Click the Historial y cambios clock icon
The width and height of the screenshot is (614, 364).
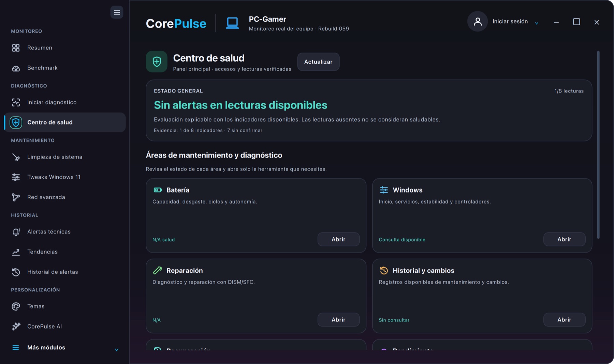384,270
